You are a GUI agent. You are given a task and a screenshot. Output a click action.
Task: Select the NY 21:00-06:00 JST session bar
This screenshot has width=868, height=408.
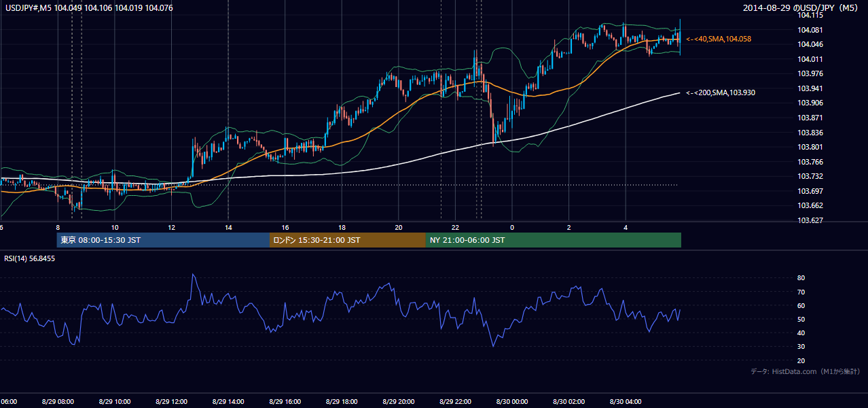point(554,240)
